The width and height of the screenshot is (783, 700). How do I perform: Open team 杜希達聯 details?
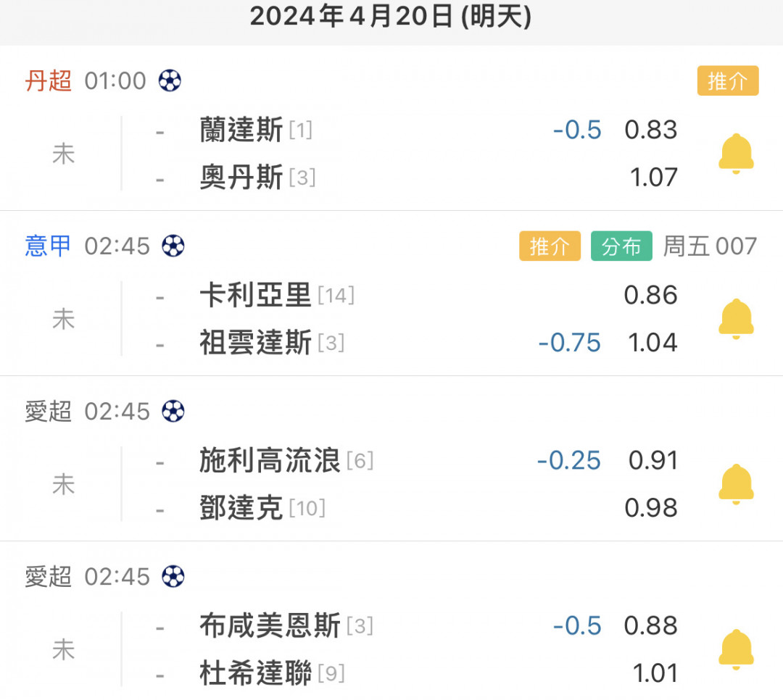click(x=255, y=673)
